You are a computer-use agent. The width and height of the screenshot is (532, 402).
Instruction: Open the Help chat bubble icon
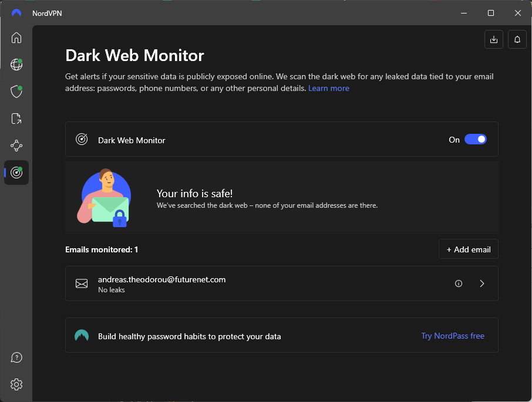(x=16, y=357)
